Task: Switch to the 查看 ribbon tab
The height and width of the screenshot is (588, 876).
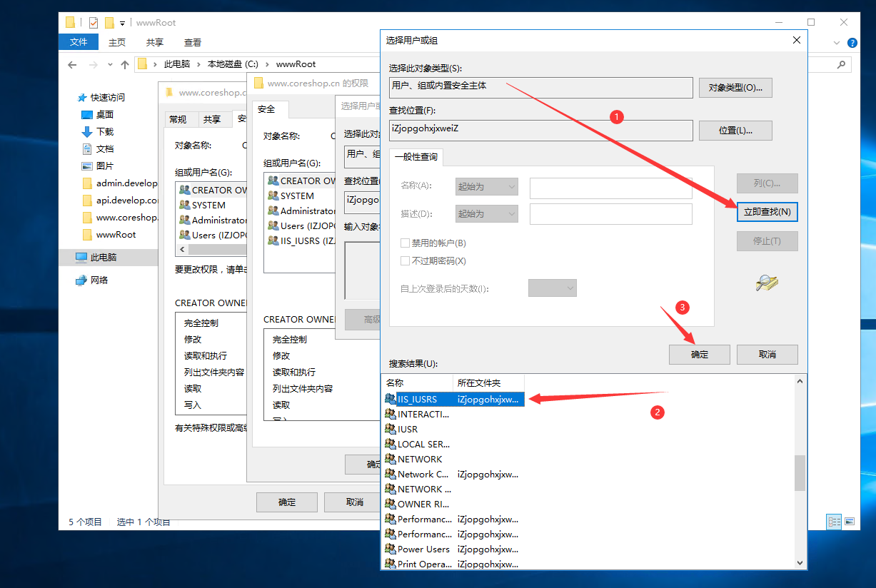Action: (x=192, y=42)
